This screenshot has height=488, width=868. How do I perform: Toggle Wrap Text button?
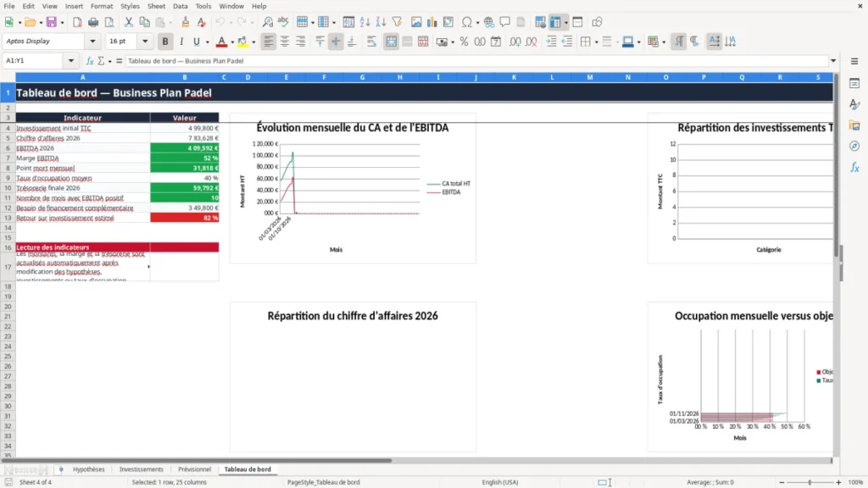coord(371,42)
